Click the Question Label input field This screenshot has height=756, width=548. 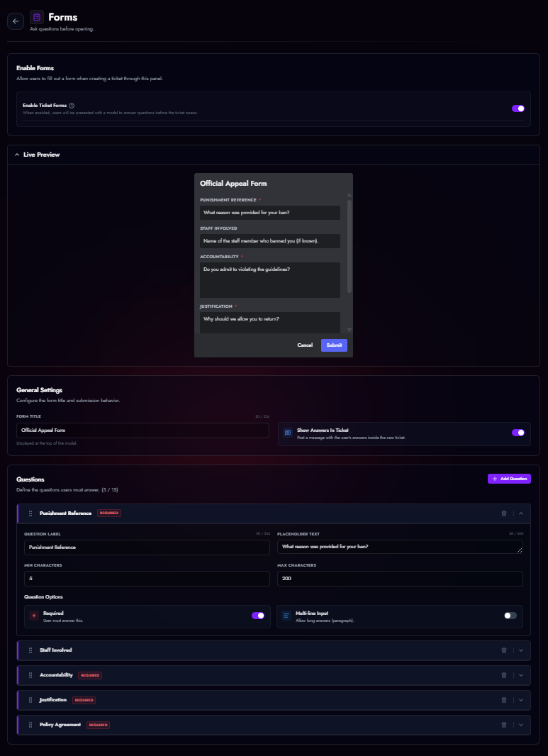147,547
